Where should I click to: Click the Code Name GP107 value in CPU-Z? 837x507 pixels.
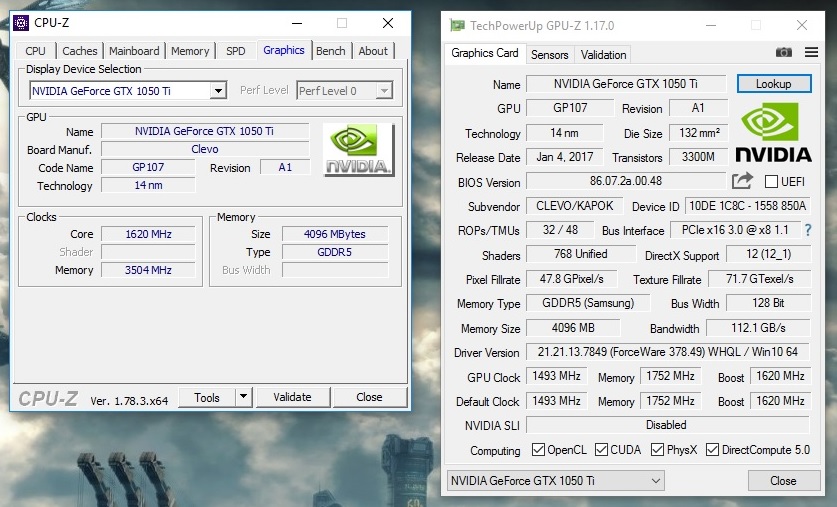coord(148,167)
